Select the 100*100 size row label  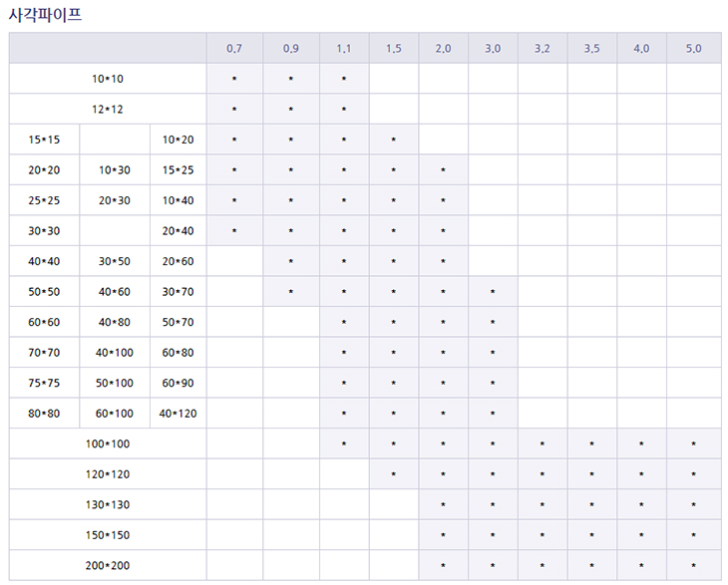coord(108,443)
